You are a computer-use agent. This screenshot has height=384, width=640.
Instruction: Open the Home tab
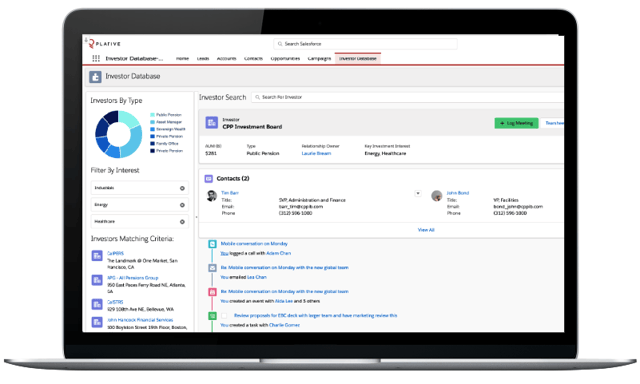pos(182,58)
